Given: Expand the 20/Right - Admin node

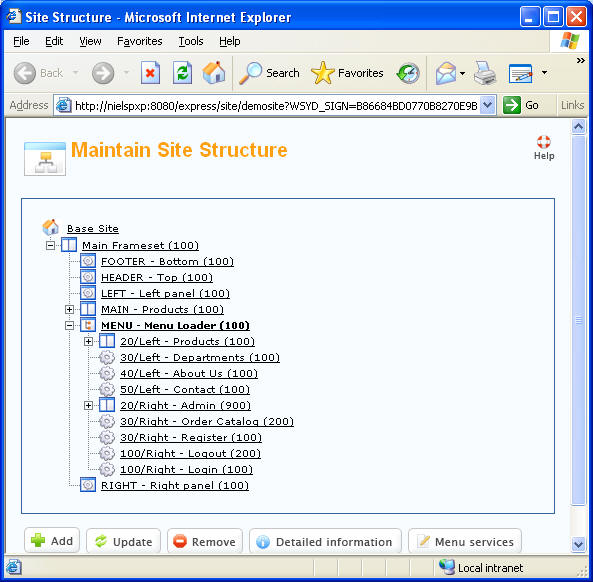Looking at the screenshot, I should tap(88, 405).
